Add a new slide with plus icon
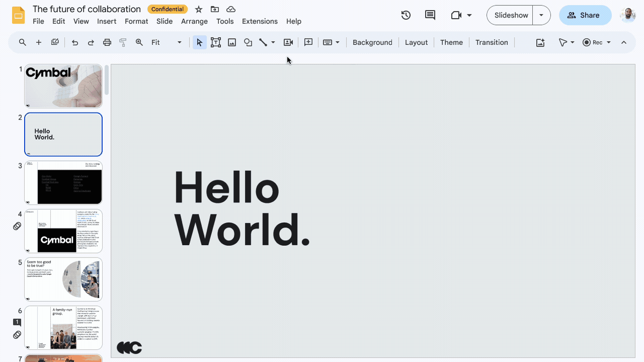This screenshot has width=644, height=362. [39, 42]
